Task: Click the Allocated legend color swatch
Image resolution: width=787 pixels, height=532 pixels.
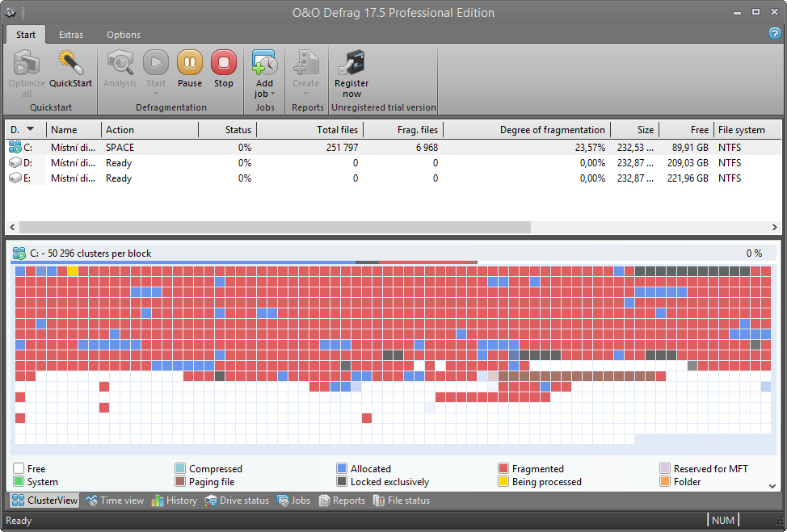Action: pos(342,468)
